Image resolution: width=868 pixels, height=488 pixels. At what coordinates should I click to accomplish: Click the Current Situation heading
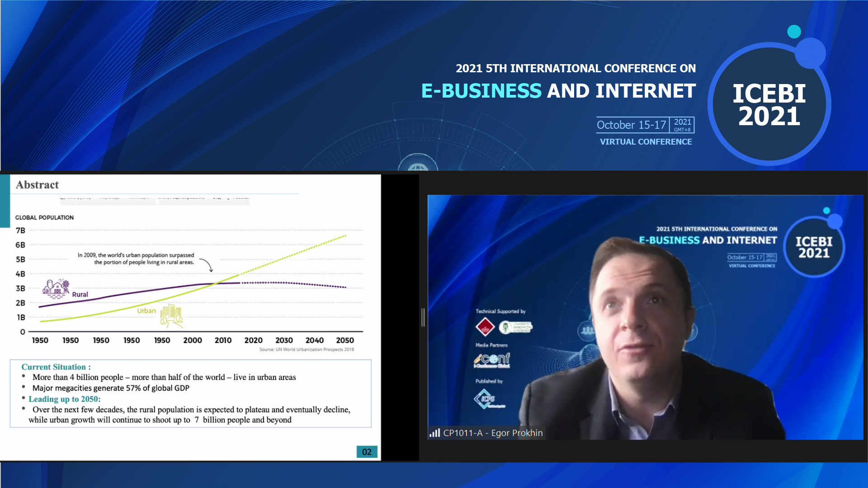(56, 367)
